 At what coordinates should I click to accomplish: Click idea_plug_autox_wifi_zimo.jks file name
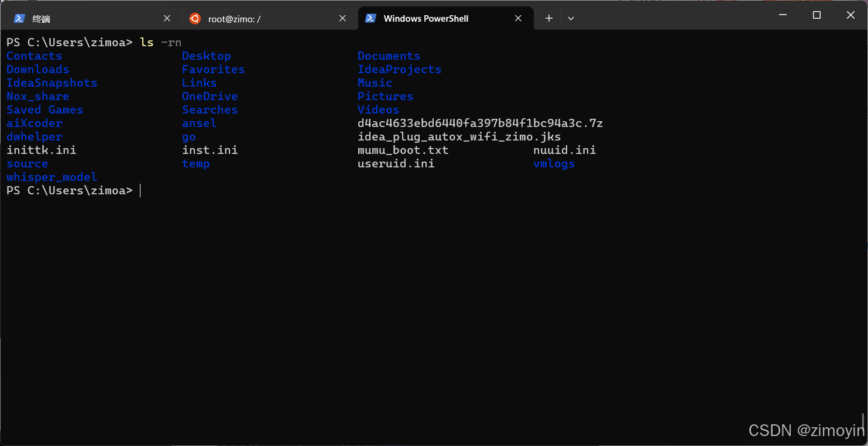[459, 137]
